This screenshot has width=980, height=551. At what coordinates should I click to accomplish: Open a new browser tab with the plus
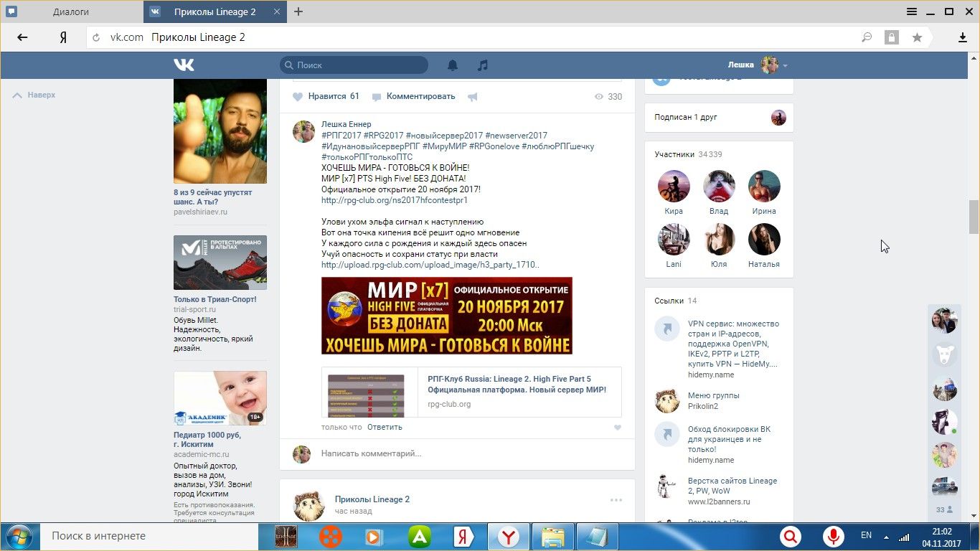(x=298, y=11)
